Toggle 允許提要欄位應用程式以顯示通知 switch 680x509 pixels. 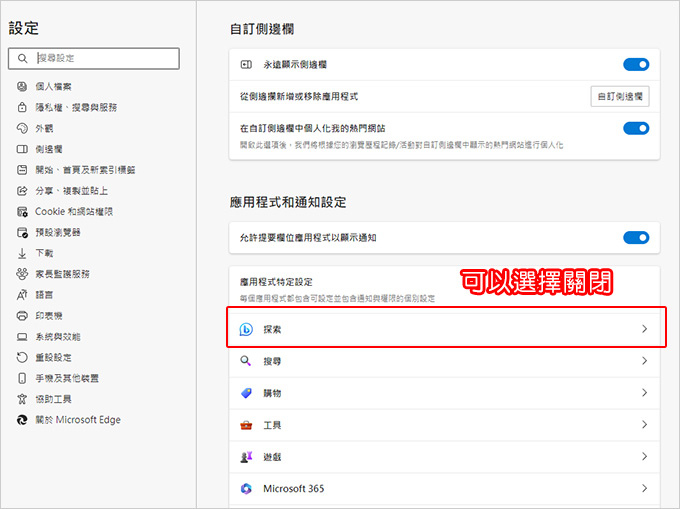636,238
